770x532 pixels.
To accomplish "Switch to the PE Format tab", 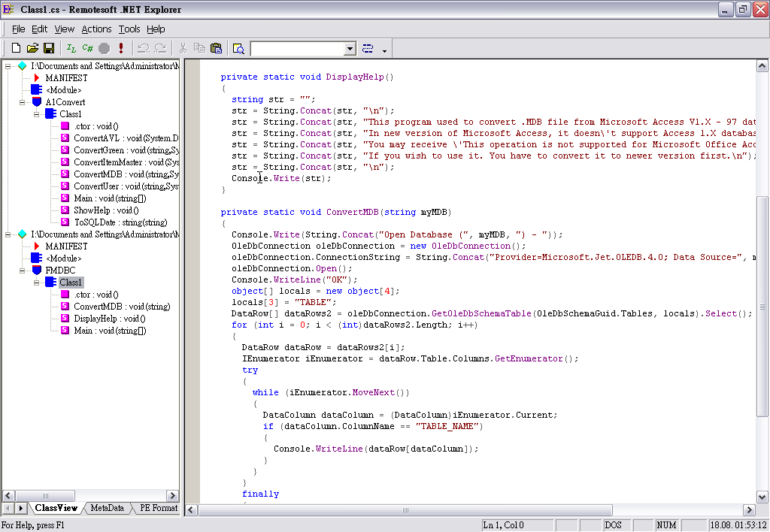I will coord(158,508).
